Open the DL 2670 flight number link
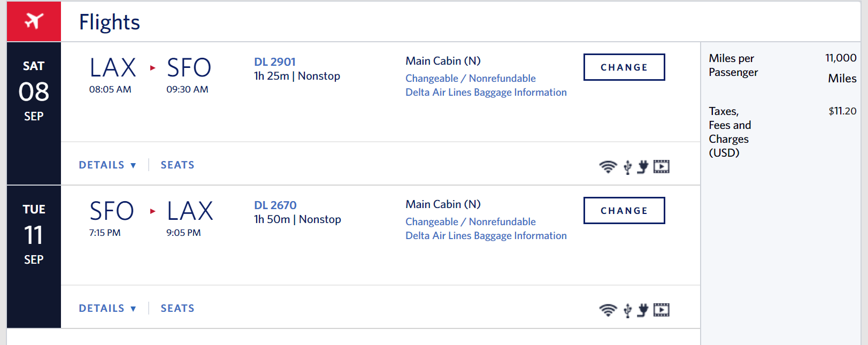 [x=275, y=205]
